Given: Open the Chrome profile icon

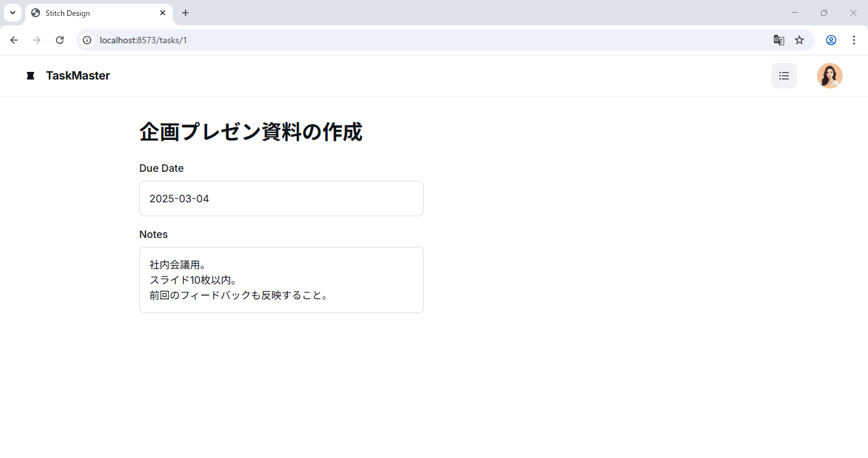Looking at the screenshot, I should (x=831, y=40).
